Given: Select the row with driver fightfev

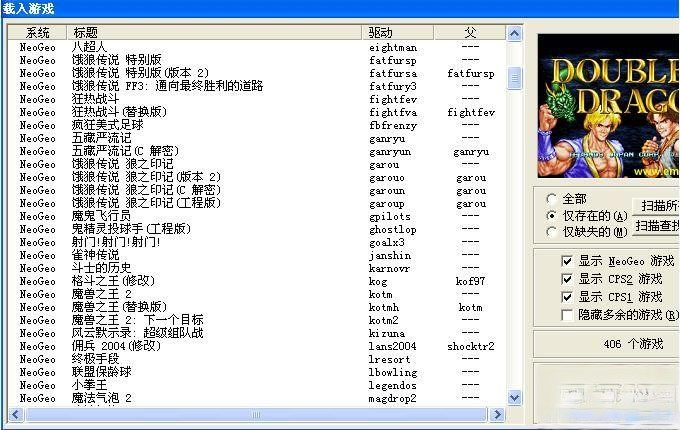Looking at the screenshot, I should pyautogui.click(x=256, y=99).
